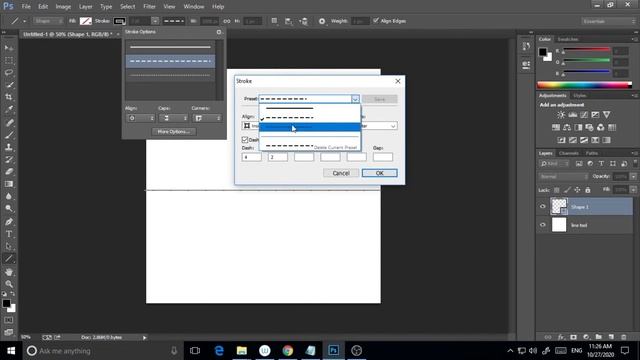Image resolution: width=640 pixels, height=360 pixels.
Task: Toggle lock transparent pixels
Action: 557,190
